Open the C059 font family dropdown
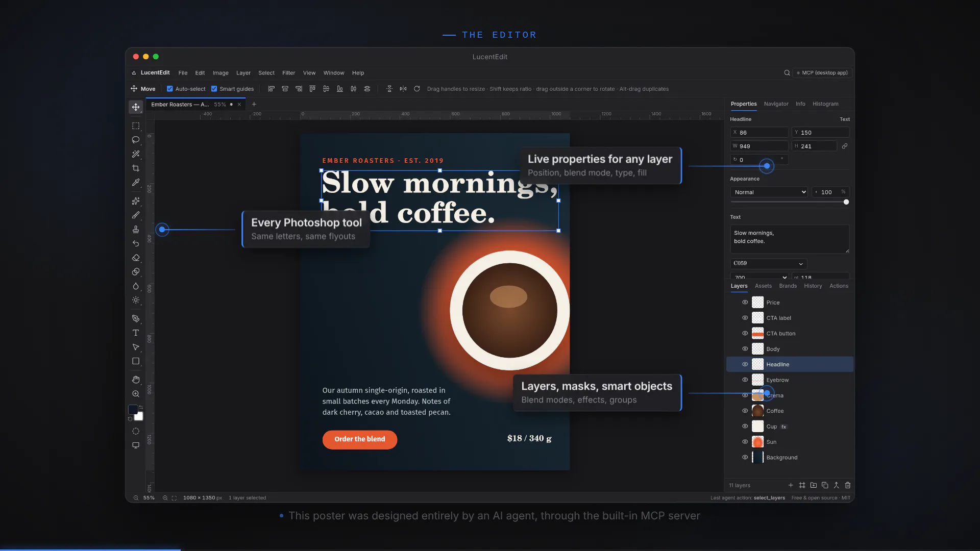The width and height of the screenshot is (980, 551). point(769,264)
